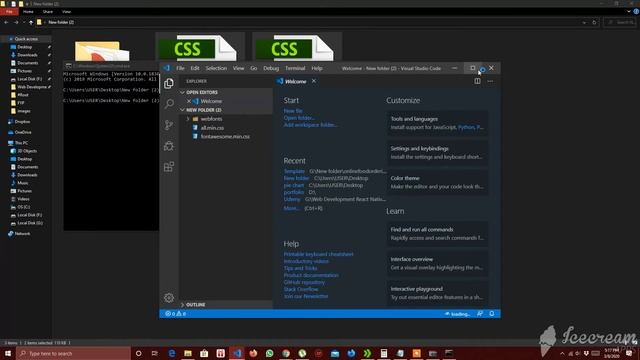Open the Go menu
640x360 pixels.
click(253, 68)
